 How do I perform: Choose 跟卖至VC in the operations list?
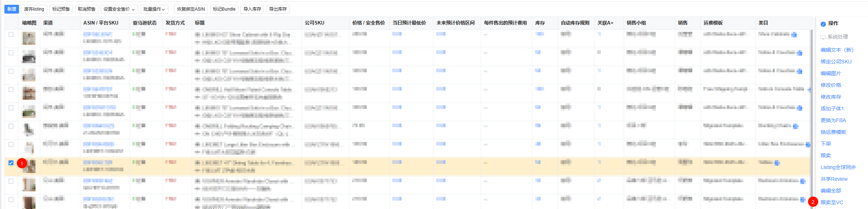[831, 202]
